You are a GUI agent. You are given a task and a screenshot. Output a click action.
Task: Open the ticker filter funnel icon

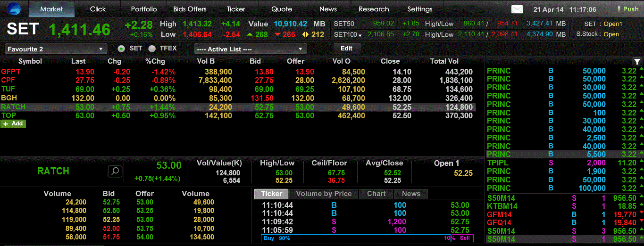coord(637,62)
